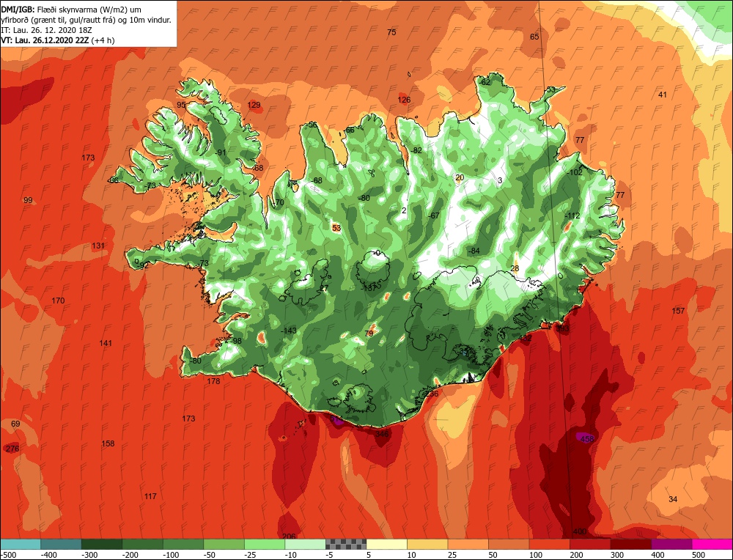Click the map value '69' near the left edge
Screen dimensions: 733x560
[15, 424]
